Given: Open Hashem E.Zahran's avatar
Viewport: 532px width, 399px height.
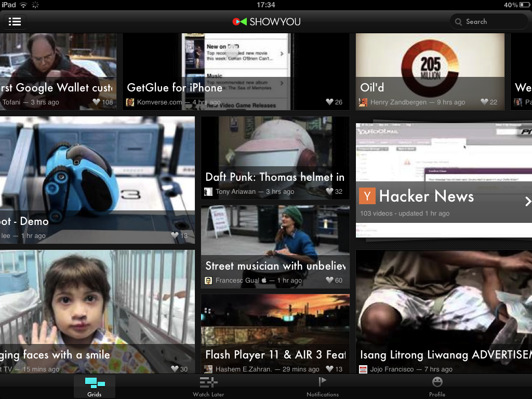Looking at the screenshot, I should tap(208, 369).
